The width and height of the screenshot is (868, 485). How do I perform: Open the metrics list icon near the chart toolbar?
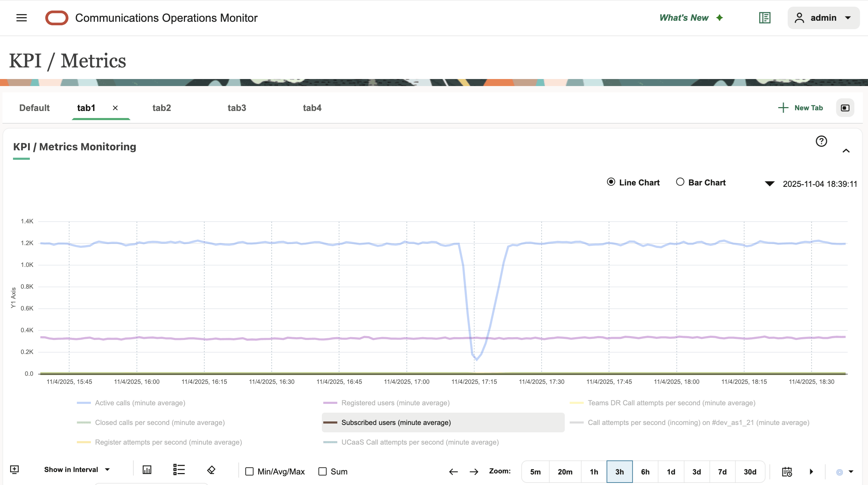pos(179,470)
